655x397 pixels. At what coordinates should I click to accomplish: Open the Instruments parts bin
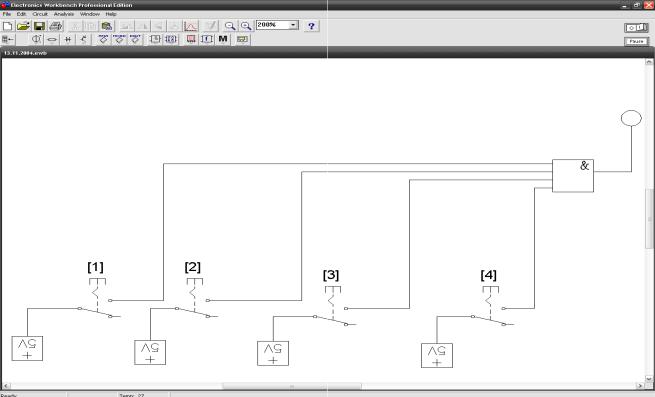pos(242,39)
